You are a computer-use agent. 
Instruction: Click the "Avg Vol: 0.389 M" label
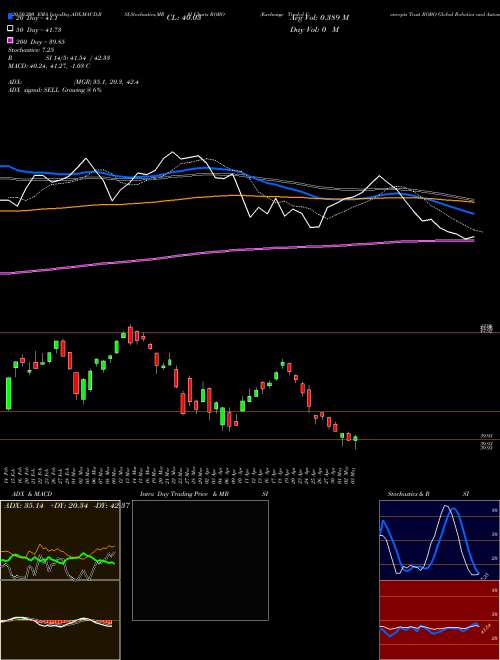click(x=319, y=18)
